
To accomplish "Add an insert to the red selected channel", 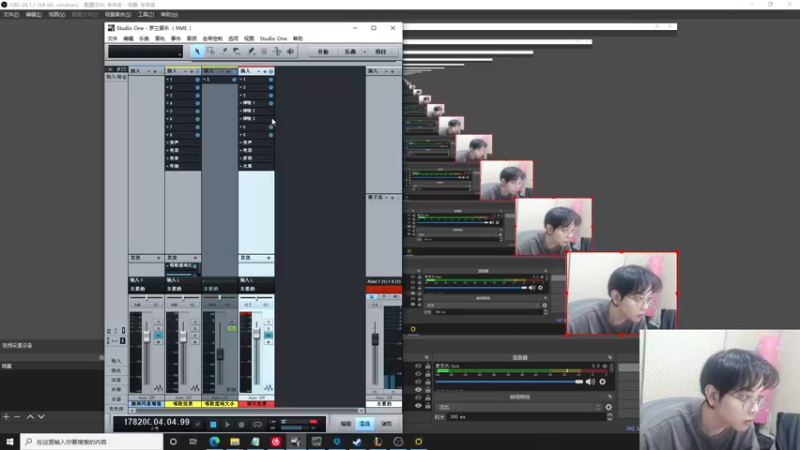I will coord(265,71).
